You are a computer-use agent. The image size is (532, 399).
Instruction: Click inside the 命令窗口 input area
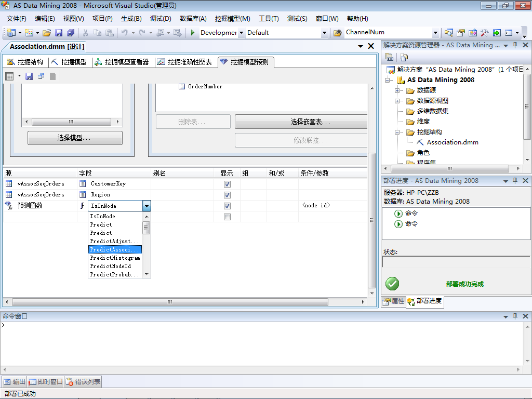point(261,343)
